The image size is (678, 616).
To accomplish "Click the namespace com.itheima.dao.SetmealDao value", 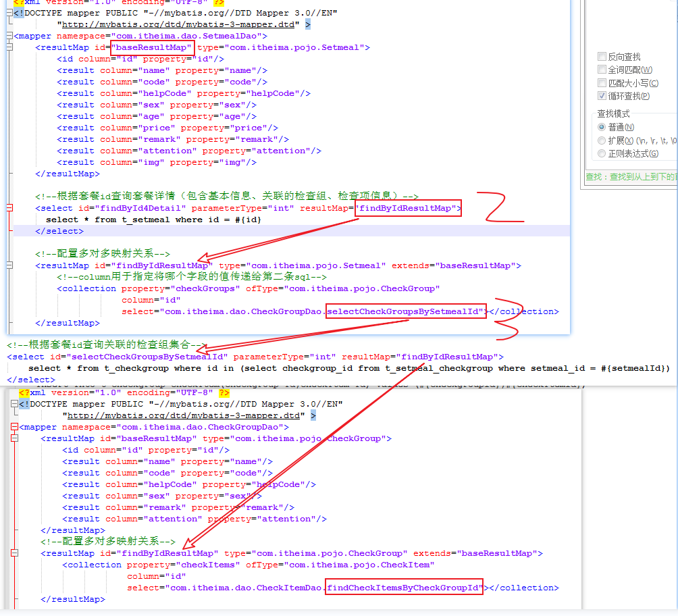I will click(x=186, y=36).
